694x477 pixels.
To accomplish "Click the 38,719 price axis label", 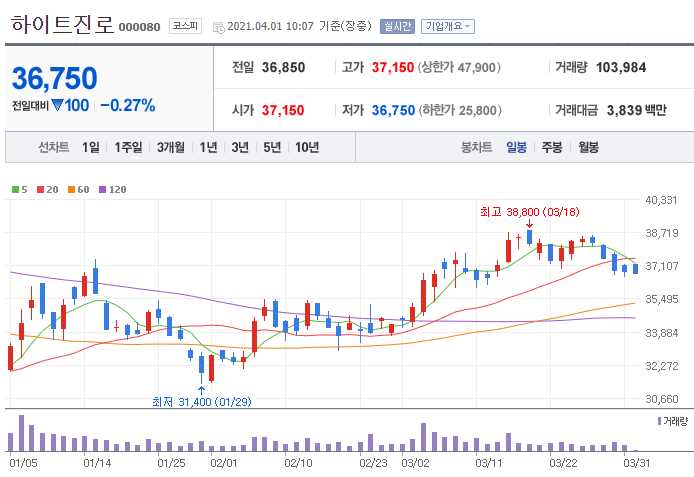I will click(661, 233).
